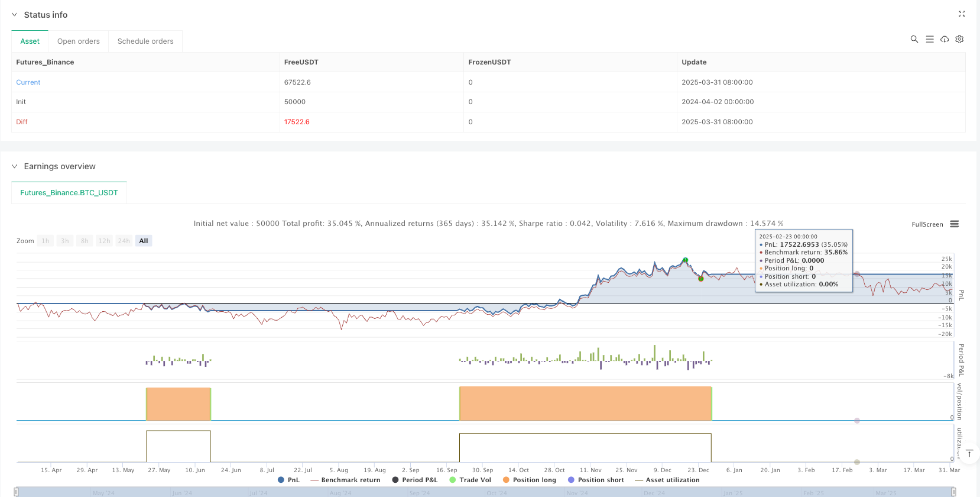Toggle the Benchmark return series in legend
The image size is (980, 497).
[345, 480]
